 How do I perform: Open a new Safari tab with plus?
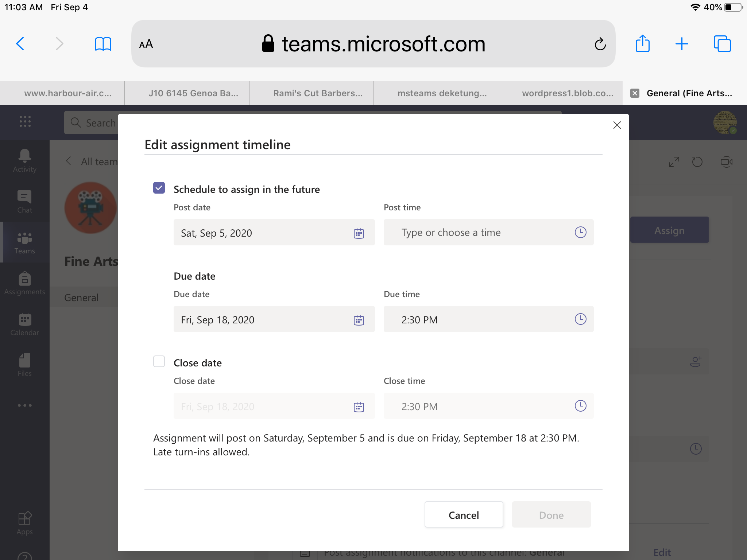681,44
